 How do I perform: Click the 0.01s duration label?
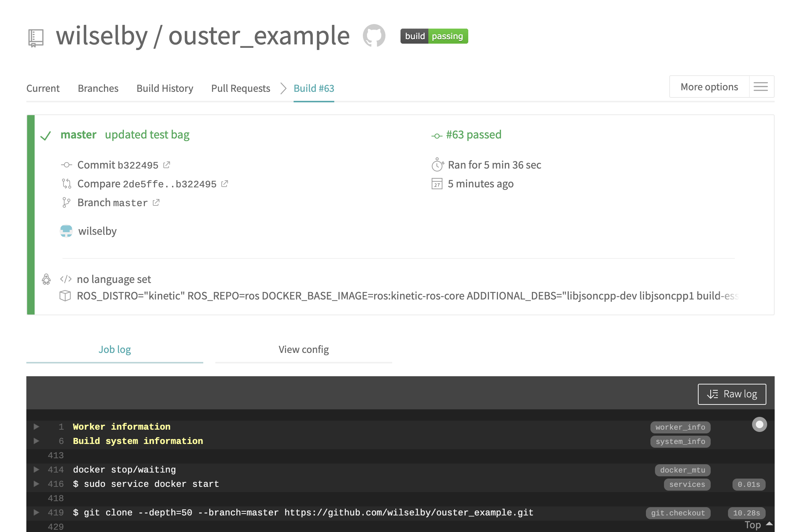(749, 484)
